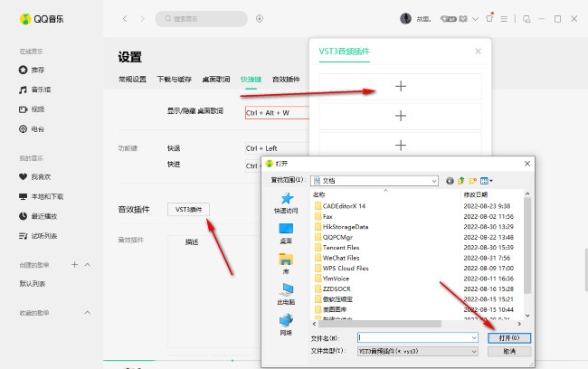Click the 打开(O) Open button
Viewport: 588px width, 369px height.
tap(508, 337)
